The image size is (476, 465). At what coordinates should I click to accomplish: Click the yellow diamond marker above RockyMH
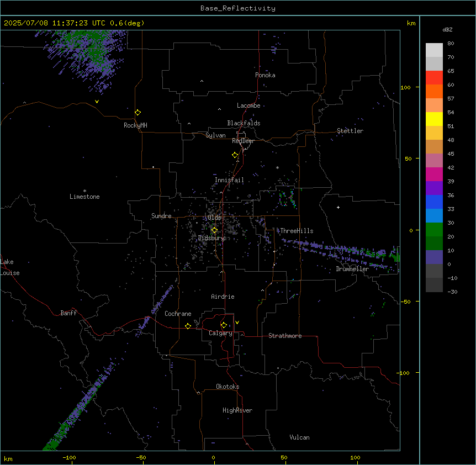137,113
